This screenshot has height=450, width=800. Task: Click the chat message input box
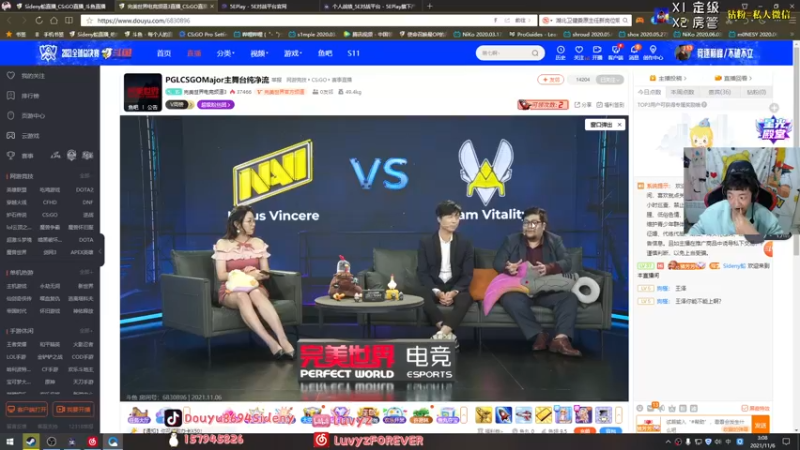pos(706,424)
